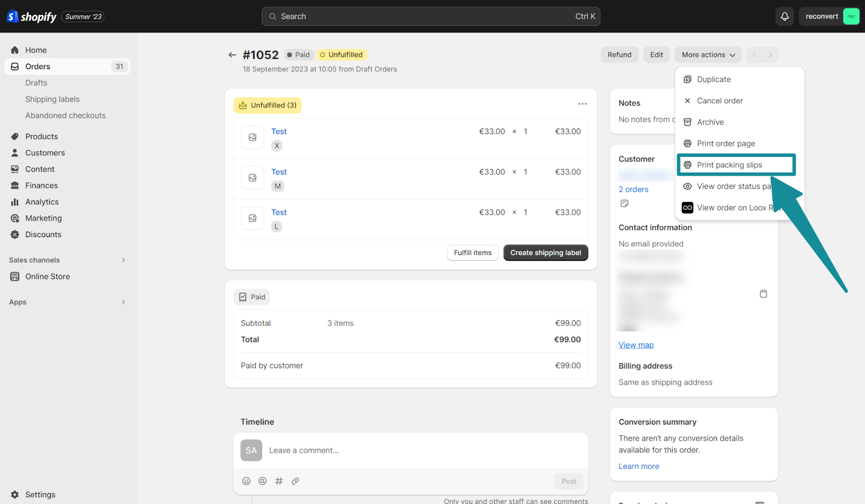Click the Create shipping label button
The height and width of the screenshot is (504, 865).
point(545,253)
